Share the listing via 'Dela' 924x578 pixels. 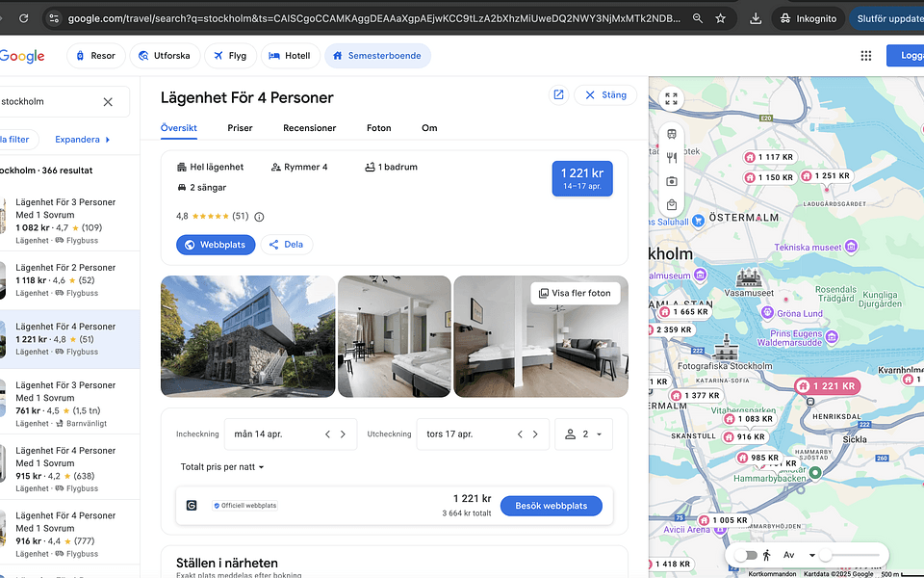tap(286, 244)
